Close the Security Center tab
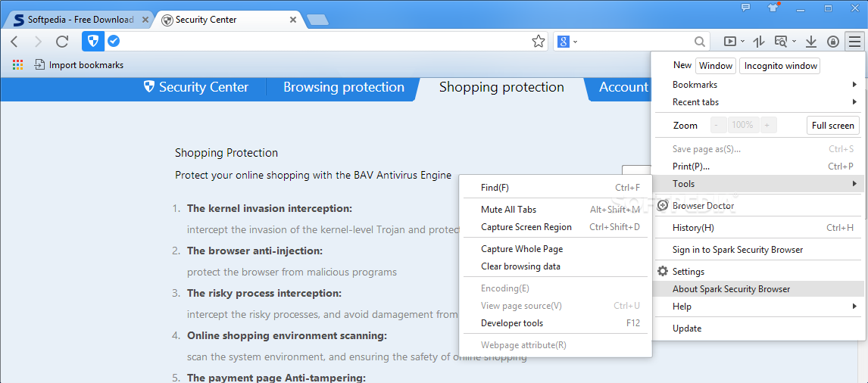 [293, 20]
